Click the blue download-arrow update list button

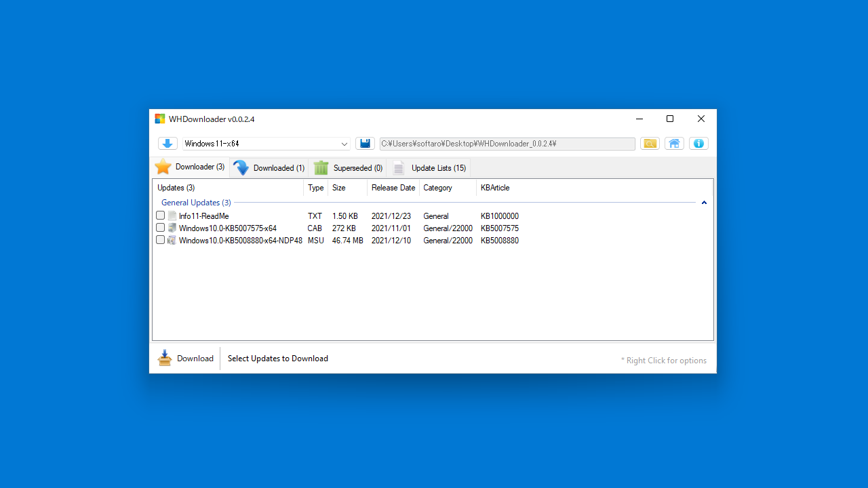pos(167,144)
